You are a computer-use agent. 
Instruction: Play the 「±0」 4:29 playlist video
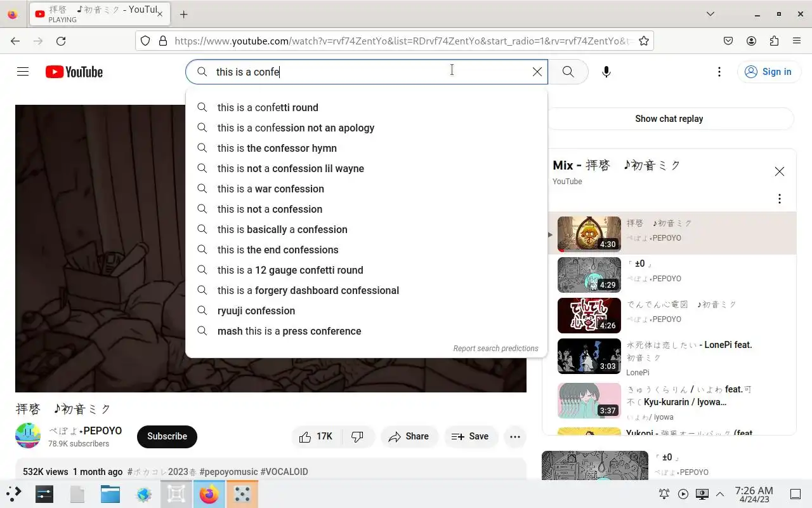click(589, 274)
